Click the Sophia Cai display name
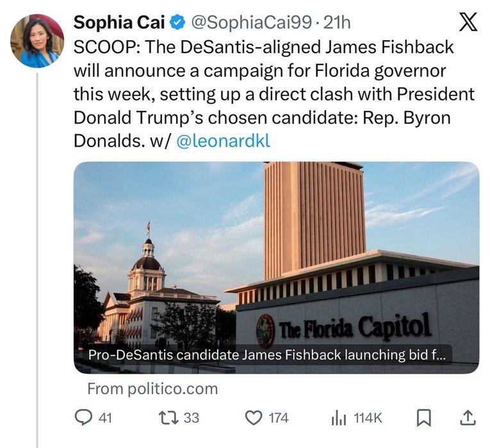490x448 pixels. tap(120, 23)
